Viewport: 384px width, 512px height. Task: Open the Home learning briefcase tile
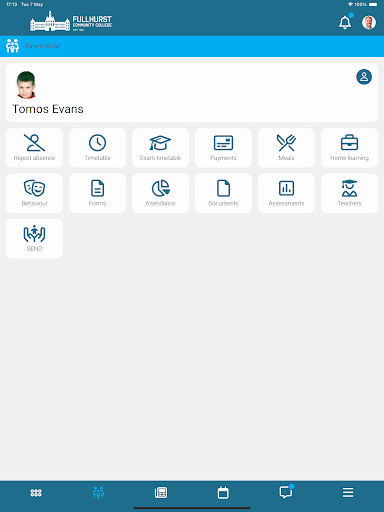[x=349, y=148]
